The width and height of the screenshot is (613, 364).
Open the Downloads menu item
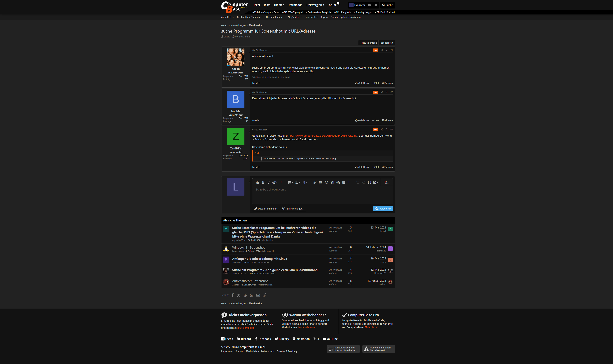pos(295,5)
